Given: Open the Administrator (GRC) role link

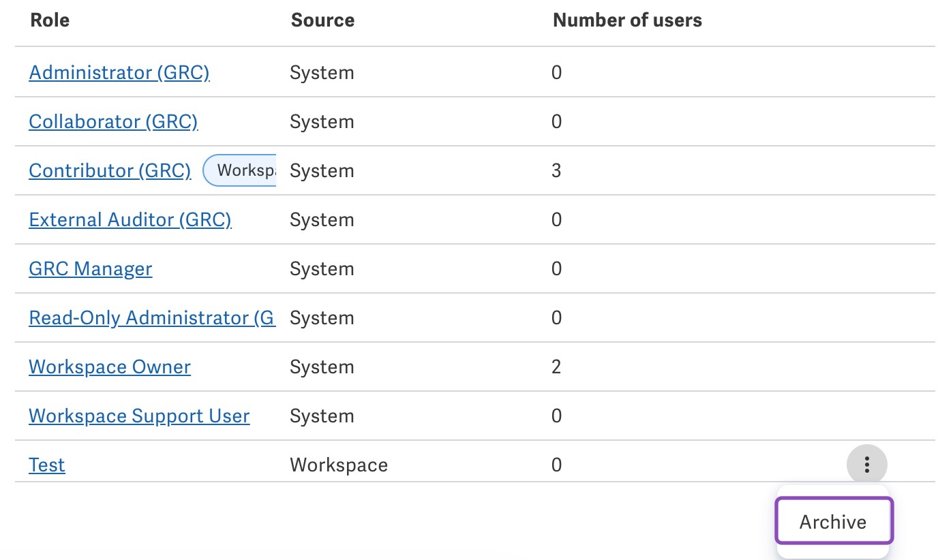Looking at the screenshot, I should pos(119,72).
